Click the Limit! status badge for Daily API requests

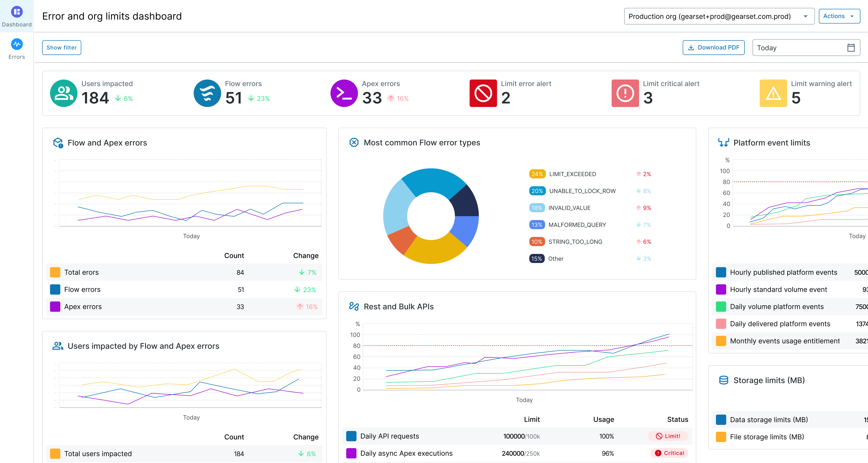click(x=668, y=436)
